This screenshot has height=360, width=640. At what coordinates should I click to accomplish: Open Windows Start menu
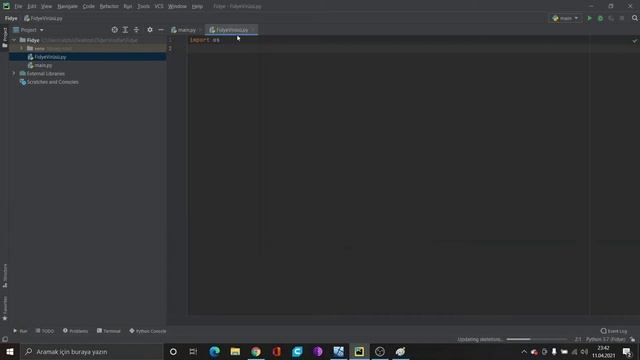tap(10, 351)
